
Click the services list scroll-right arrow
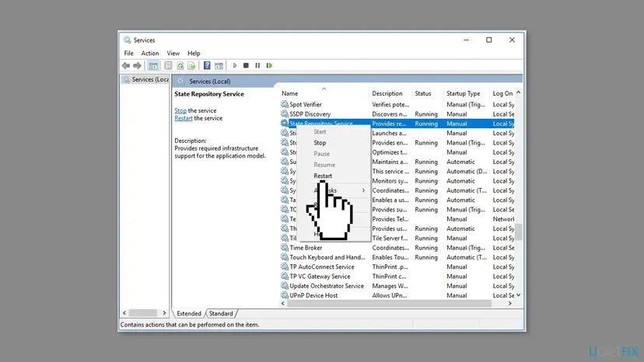[510, 304]
